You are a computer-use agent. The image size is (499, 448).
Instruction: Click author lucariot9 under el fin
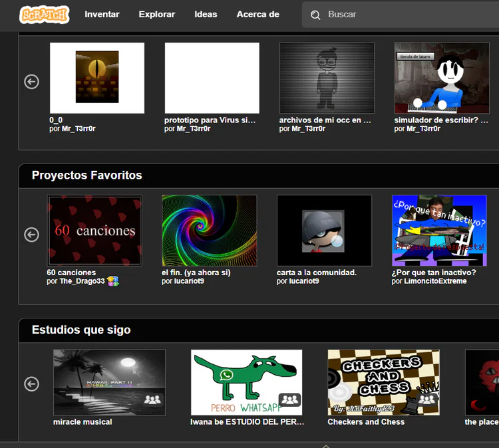pyautogui.click(x=189, y=281)
